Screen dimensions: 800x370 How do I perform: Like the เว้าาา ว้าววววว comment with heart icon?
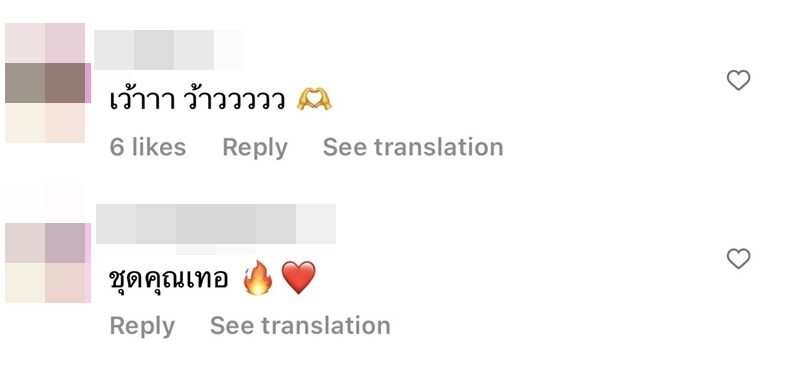738,81
